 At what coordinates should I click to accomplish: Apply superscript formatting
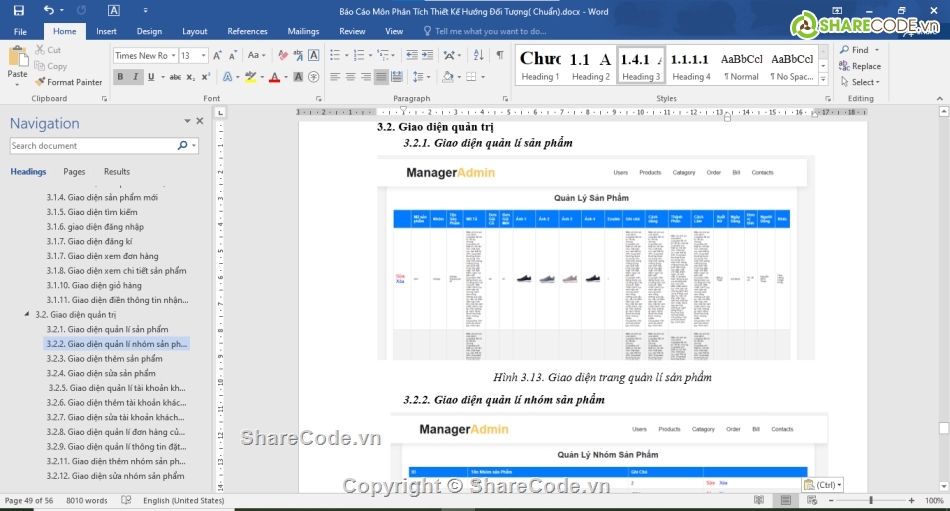[206, 77]
